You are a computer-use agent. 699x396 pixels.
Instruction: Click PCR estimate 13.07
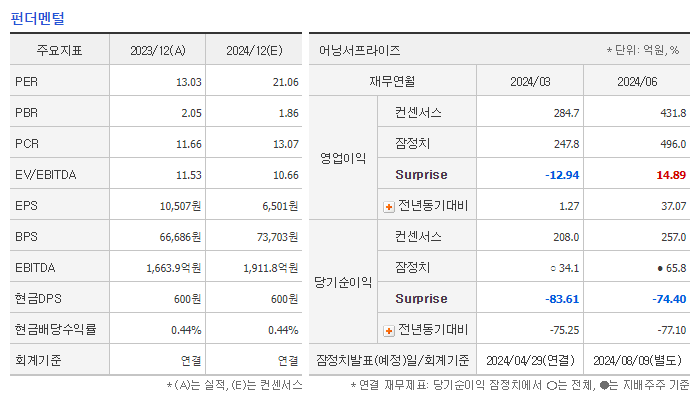(x=285, y=144)
